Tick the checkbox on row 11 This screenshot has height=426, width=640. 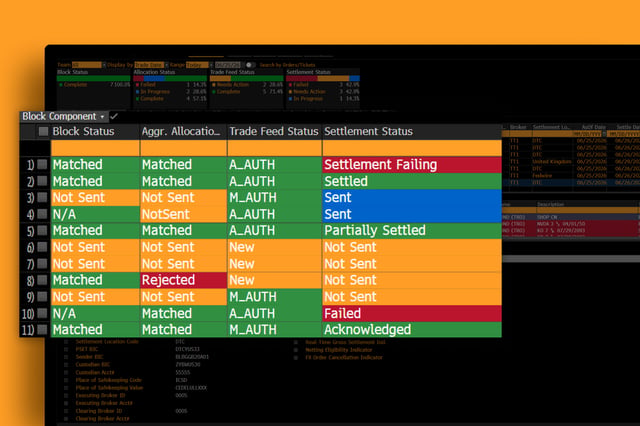42,330
